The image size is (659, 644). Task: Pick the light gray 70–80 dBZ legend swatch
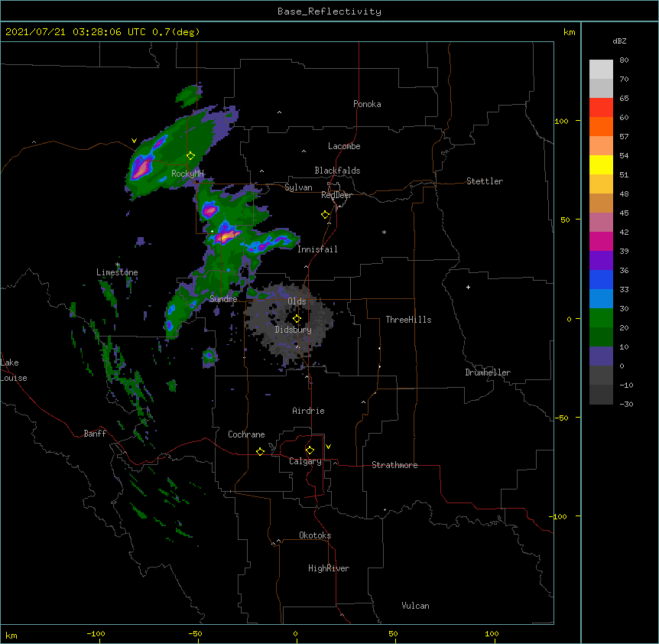601,70
